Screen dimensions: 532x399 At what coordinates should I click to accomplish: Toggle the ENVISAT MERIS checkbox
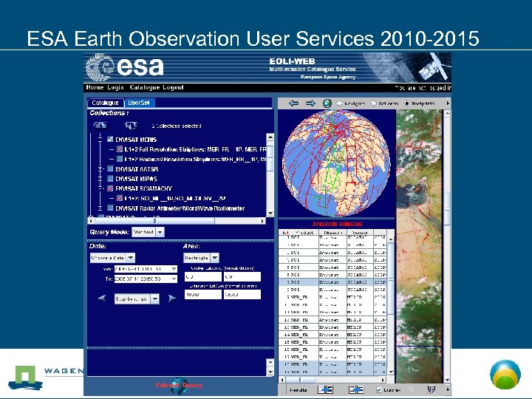[110, 139]
